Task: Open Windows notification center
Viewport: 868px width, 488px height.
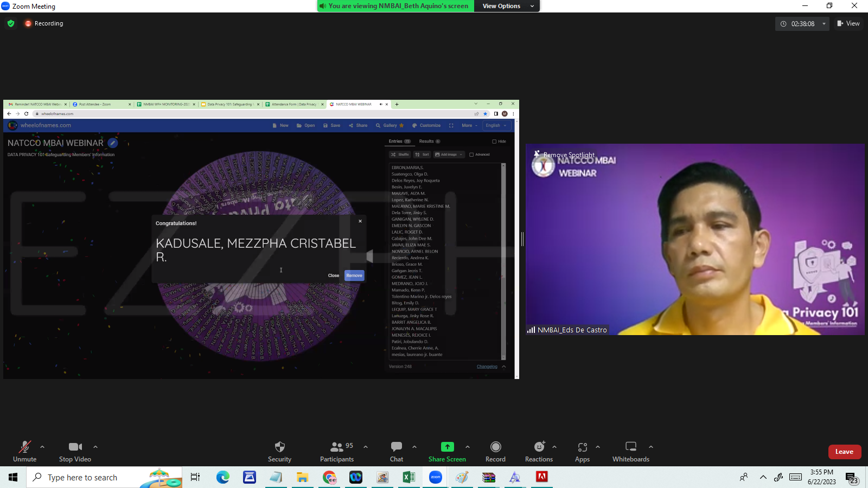Action: point(852,478)
